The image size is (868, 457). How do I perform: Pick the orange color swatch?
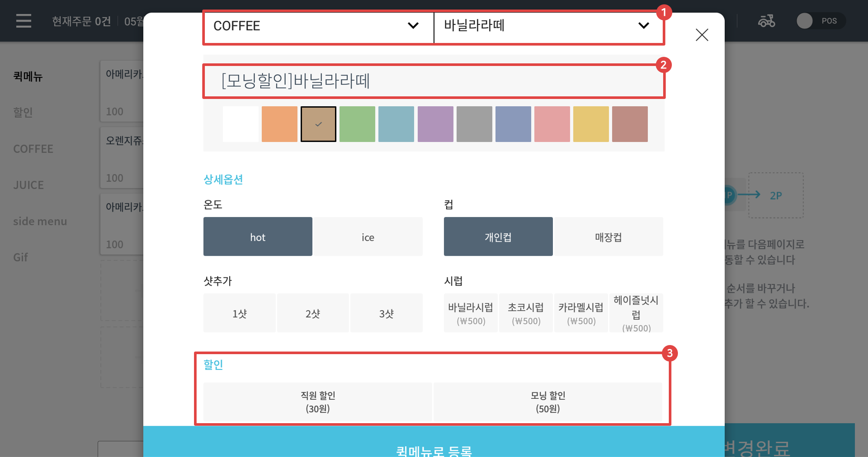(279, 124)
